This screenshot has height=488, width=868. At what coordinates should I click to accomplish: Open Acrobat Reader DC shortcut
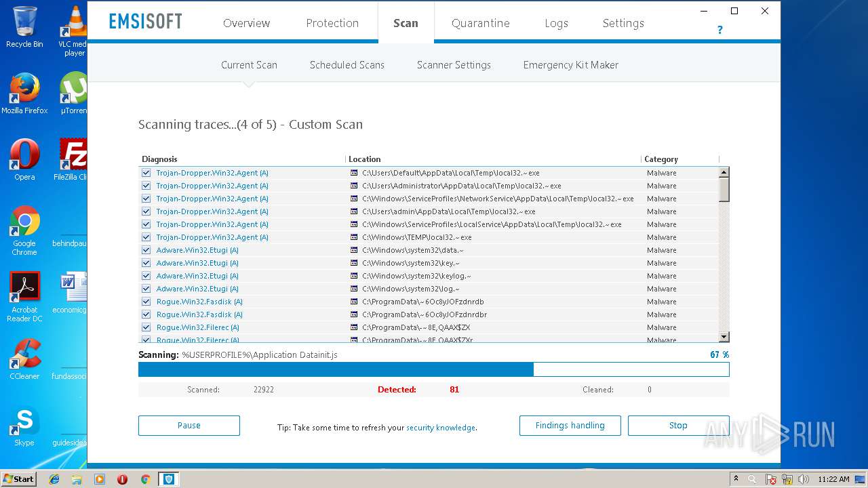24,297
